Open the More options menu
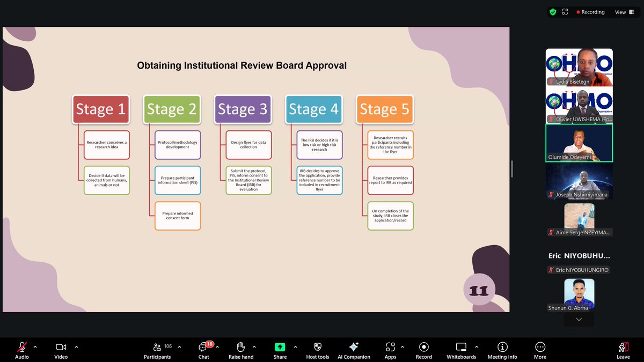 540,350
